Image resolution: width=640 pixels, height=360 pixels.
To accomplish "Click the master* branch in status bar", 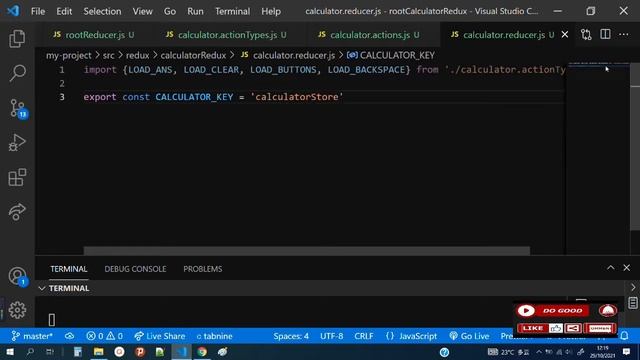I will (x=32, y=336).
